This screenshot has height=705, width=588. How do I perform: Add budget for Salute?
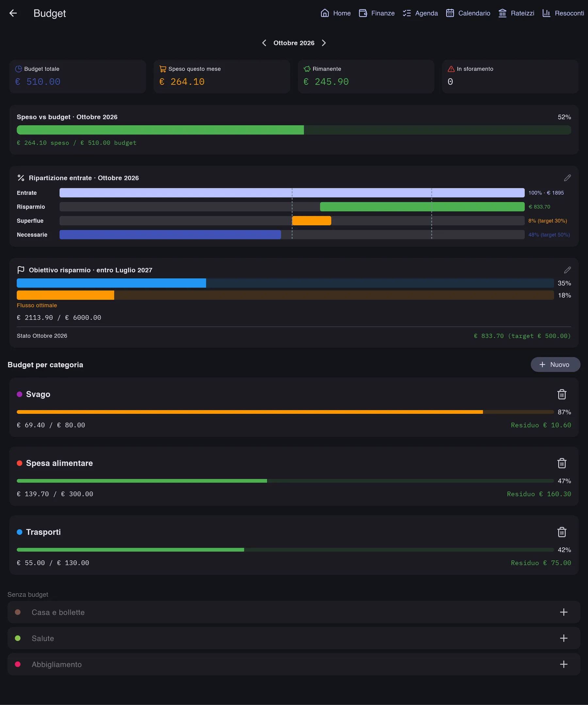click(x=564, y=638)
